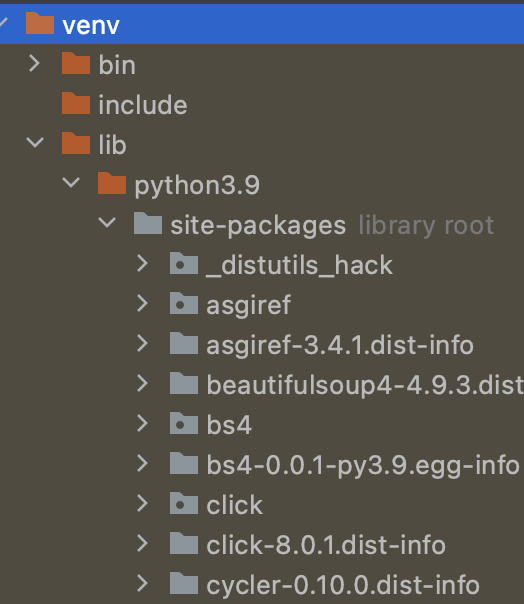Image resolution: width=524 pixels, height=604 pixels.
Task: Expand cycler-0.10.0.dist-info folder
Action: pyautogui.click(x=143, y=584)
